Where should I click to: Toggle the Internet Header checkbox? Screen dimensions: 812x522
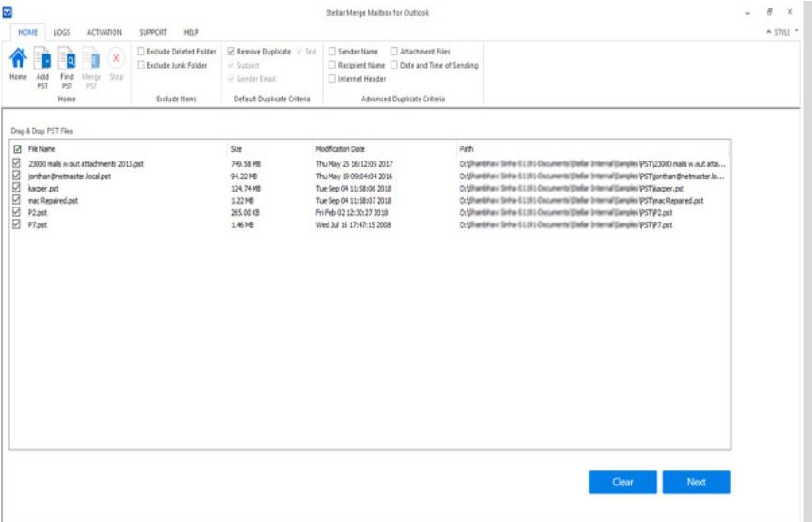coord(332,79)
